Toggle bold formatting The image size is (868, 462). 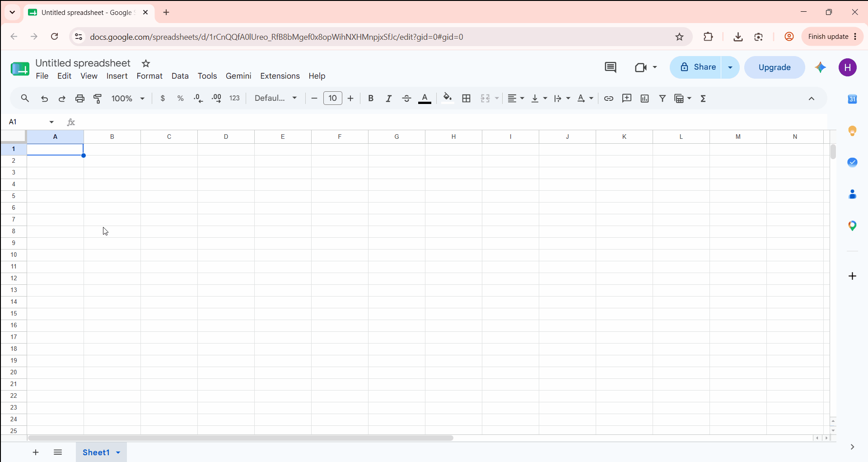[x=371, y=98]
